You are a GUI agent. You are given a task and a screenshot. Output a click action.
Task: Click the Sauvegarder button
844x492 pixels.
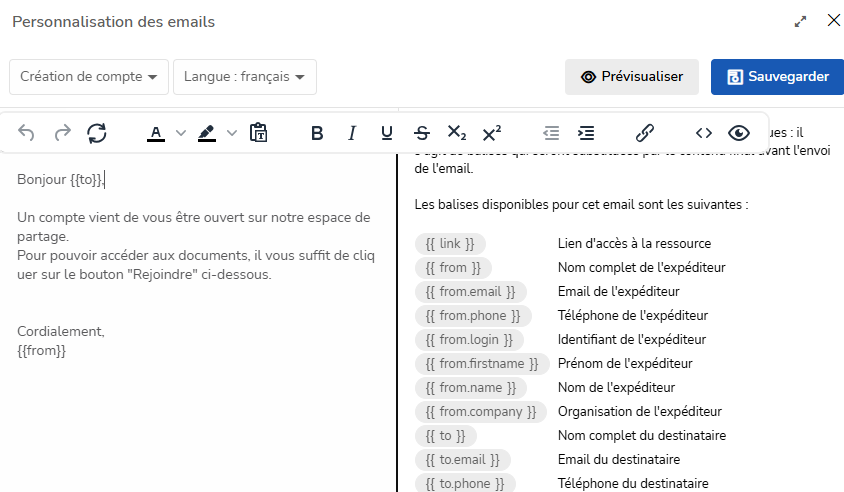777,77
